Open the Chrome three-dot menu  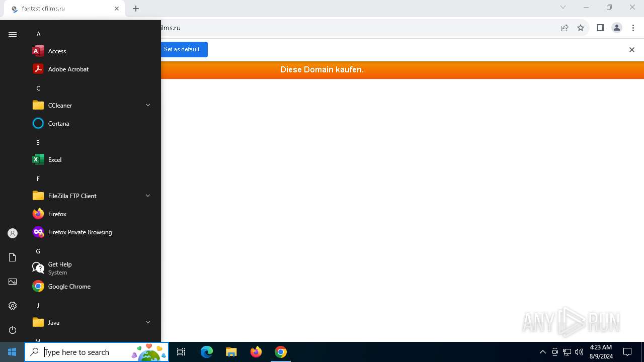[633, 28]
